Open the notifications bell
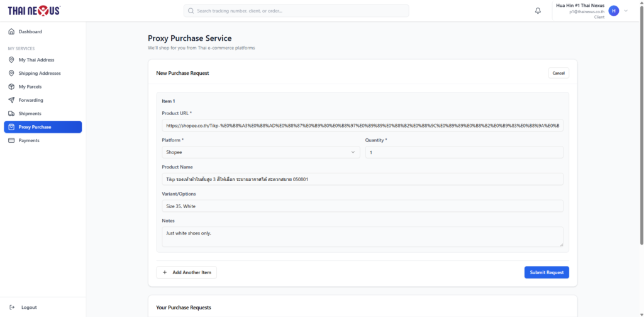 click(x=538, y=11)
